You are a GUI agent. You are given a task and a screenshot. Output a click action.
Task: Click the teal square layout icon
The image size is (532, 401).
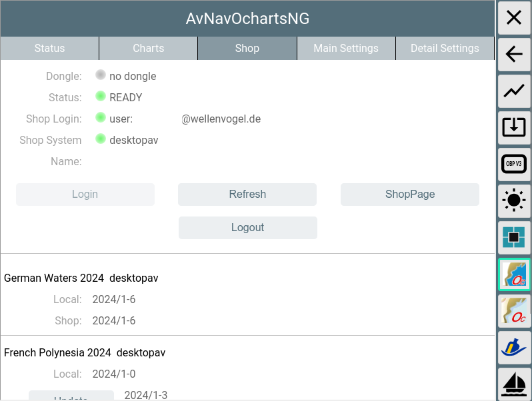point(514,237)
